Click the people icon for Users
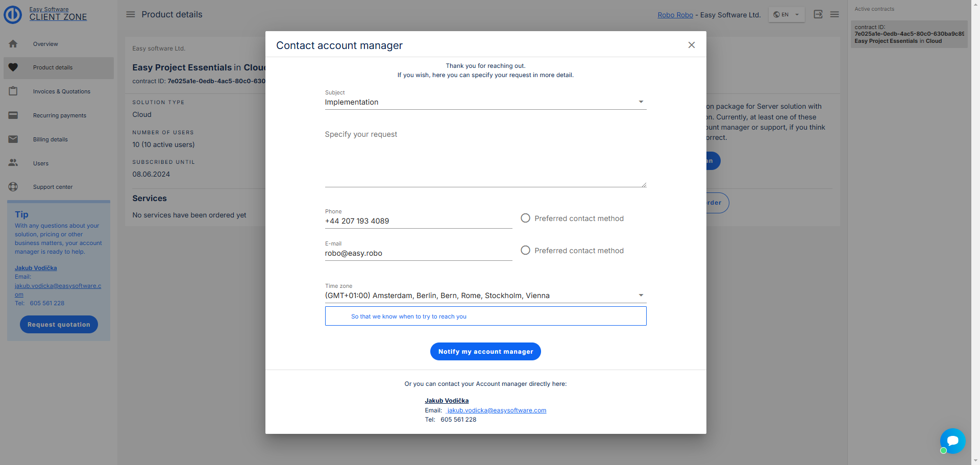The width and height of the screenshot is (980, 465). pyautogui.click(x=13, y=163)
